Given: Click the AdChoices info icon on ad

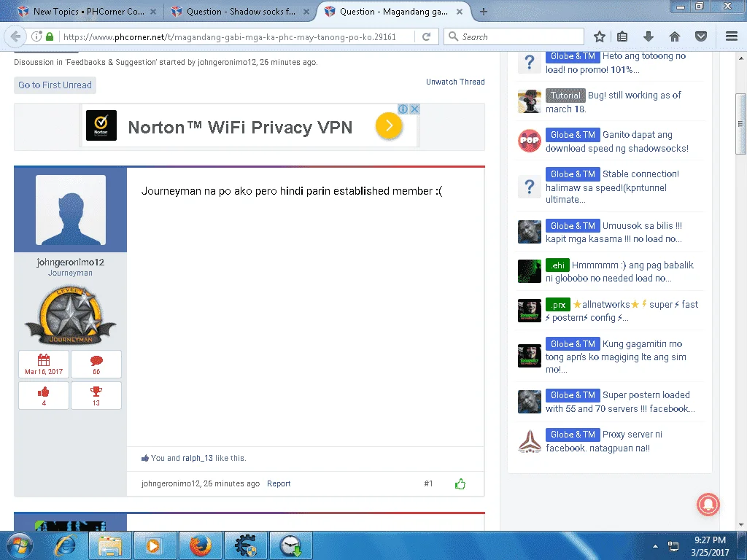Looking at the screenshot, I should 403,109.
